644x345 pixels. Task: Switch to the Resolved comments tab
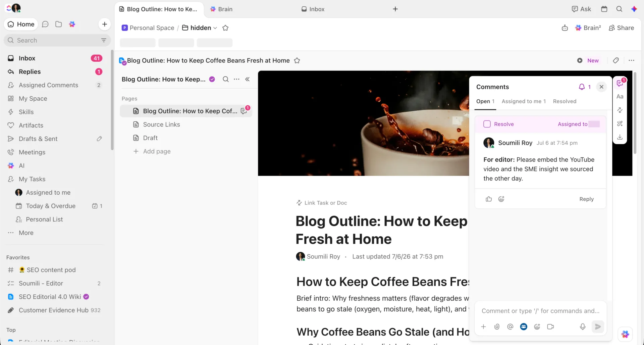click(565, 101)
